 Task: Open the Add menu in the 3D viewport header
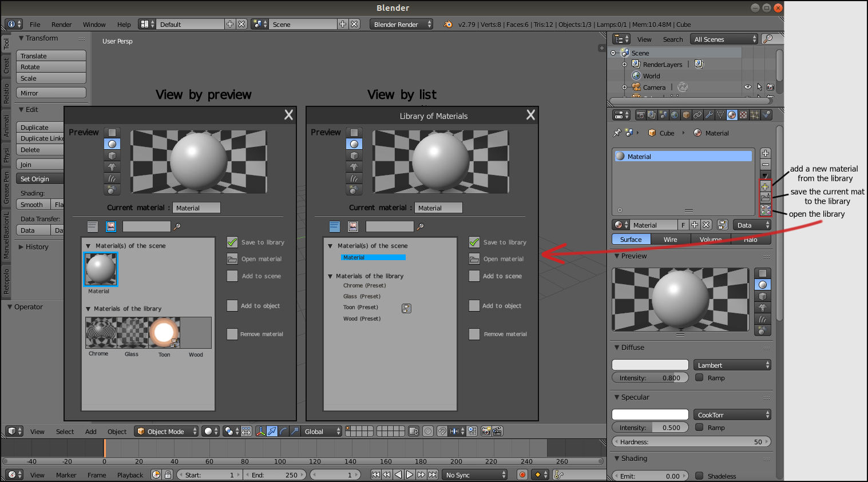click(91, 432)
